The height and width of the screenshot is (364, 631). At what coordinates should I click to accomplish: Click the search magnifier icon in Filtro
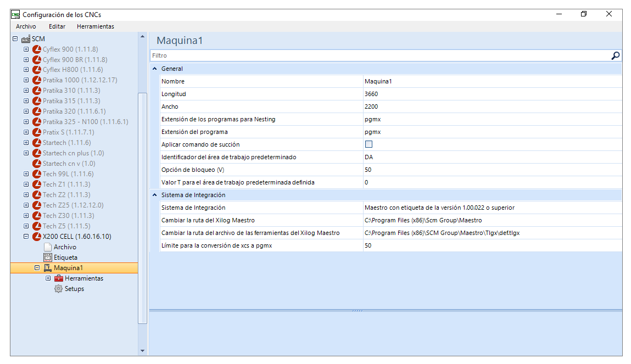tap(615, 55)
